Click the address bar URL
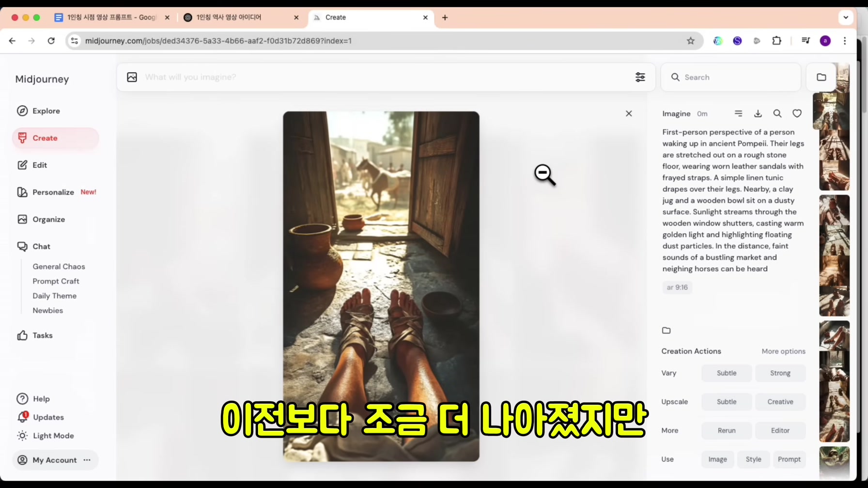The width and height of the screenshot is (868, 488). (218, 41)
